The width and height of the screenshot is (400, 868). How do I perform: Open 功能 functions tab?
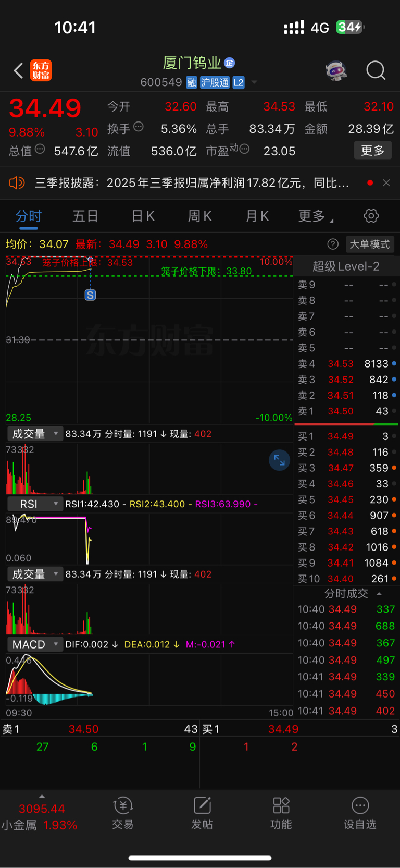point(281,813)
